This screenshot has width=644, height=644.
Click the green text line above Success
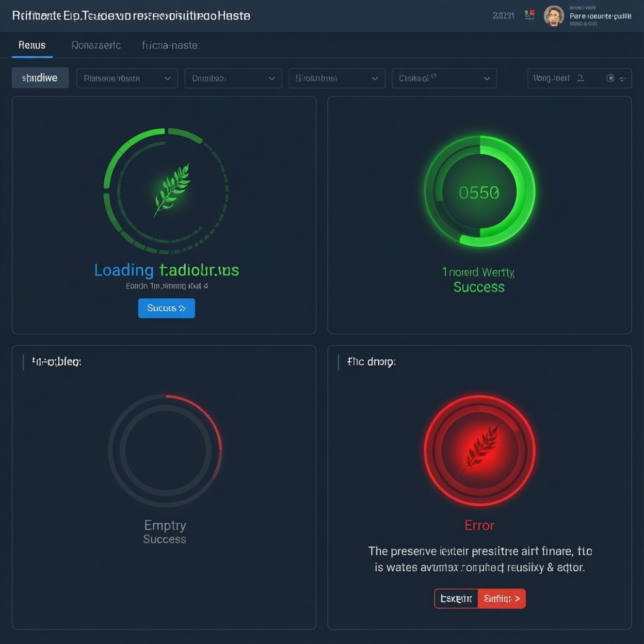pos(478,273)
